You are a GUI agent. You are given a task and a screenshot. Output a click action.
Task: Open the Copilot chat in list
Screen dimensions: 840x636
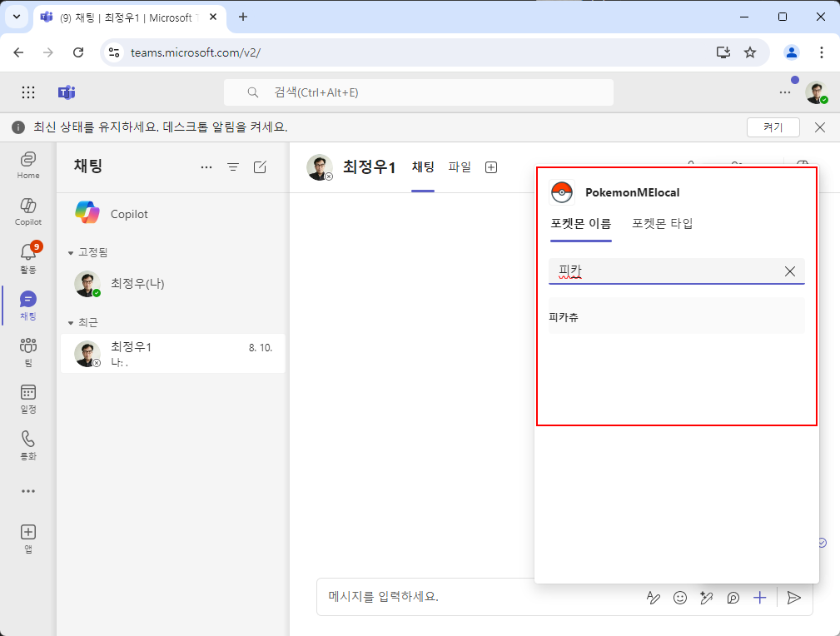pos(172,214)
